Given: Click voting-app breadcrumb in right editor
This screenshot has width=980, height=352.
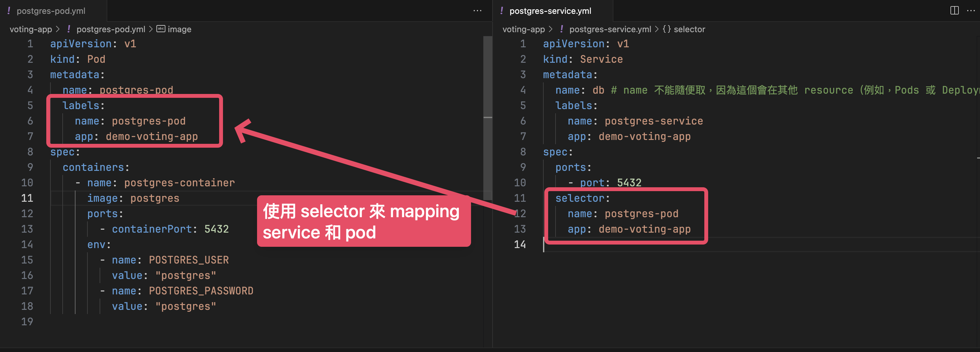Looking at the screenshot, I should 523,29.
